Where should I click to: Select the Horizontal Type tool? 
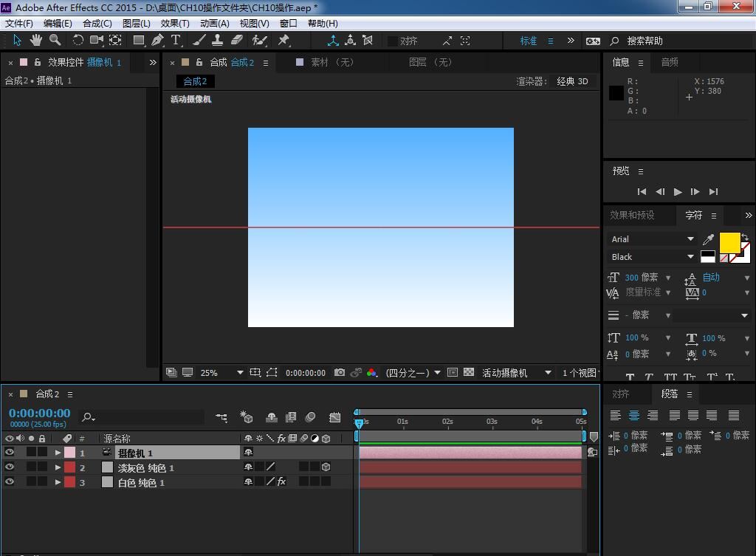click(176, 41)
